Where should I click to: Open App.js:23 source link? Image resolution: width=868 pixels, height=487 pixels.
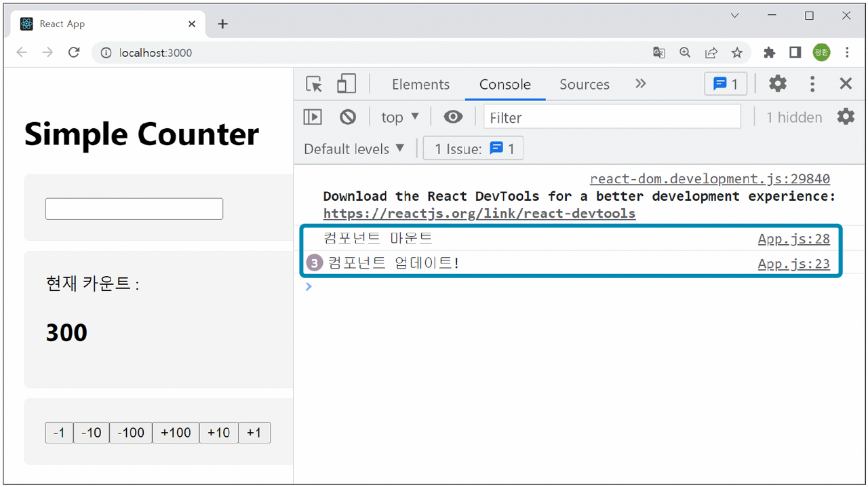click(x=794, y=263)
